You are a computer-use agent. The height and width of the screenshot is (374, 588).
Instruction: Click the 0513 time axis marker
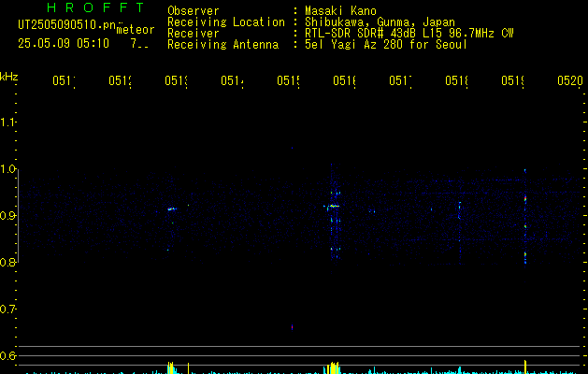coord(176,80)
